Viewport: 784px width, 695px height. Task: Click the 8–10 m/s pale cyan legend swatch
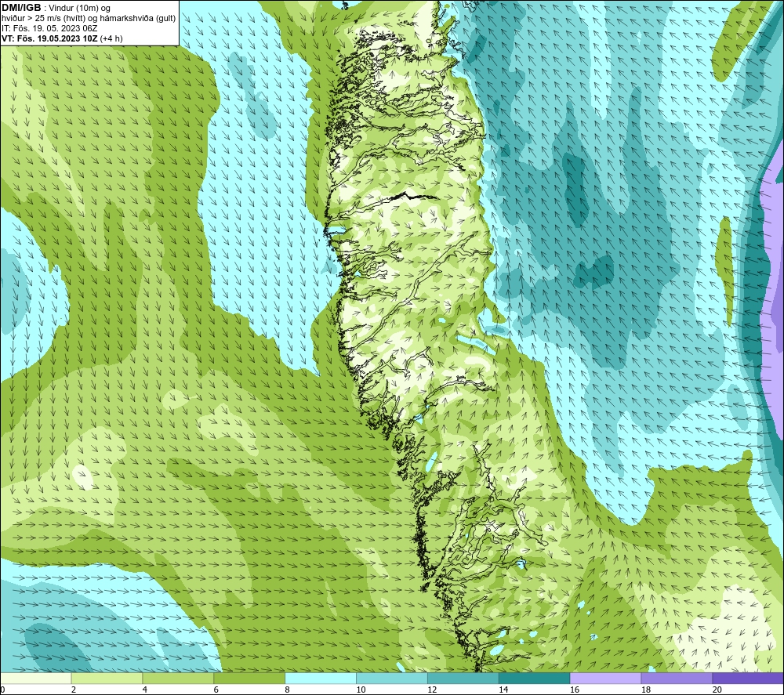(x=321, y=678)
